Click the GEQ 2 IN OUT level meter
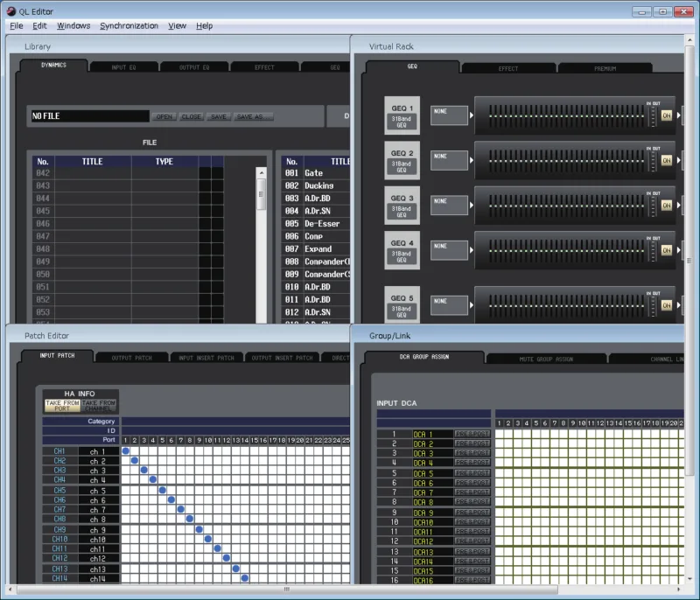This screenshot has height=600, width=700. click(653, 161)
